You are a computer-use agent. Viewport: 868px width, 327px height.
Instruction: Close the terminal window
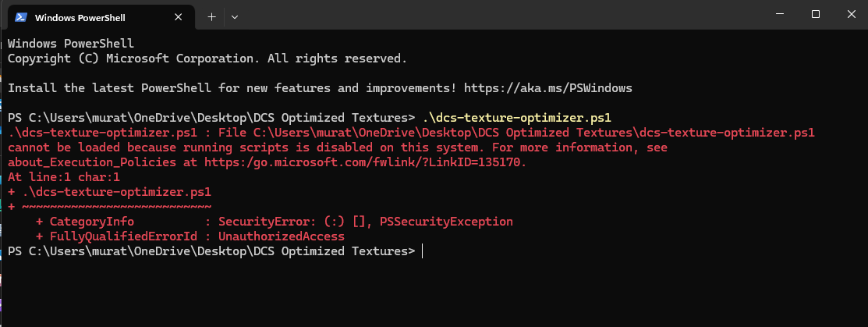[x=852, y=14]
